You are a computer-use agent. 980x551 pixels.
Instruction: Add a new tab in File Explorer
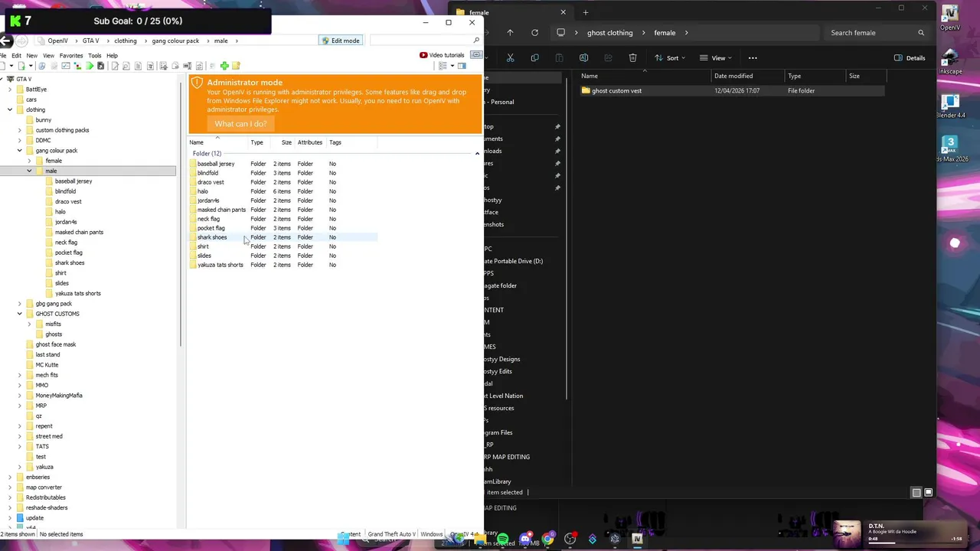click(x=585, y=12)
